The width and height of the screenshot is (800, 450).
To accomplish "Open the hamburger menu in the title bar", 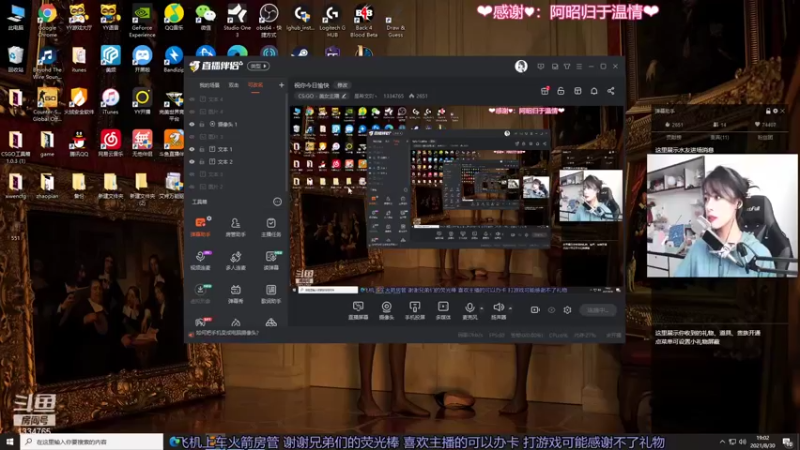I will [x=579, y=66].
